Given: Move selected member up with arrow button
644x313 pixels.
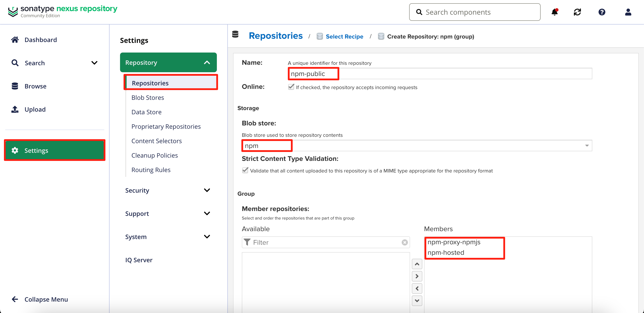Looking at the screenshot, I should 417,264.
